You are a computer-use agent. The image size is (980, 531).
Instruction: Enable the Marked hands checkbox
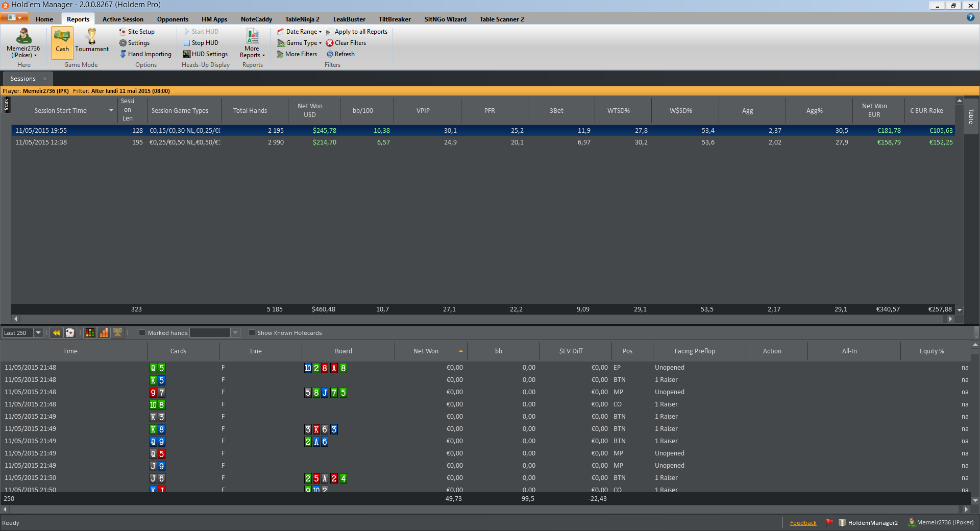pyautogui.click(x=142, y=333)
